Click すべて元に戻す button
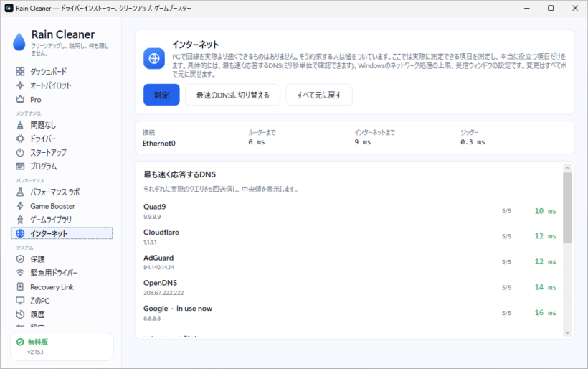 coord(319,95)
